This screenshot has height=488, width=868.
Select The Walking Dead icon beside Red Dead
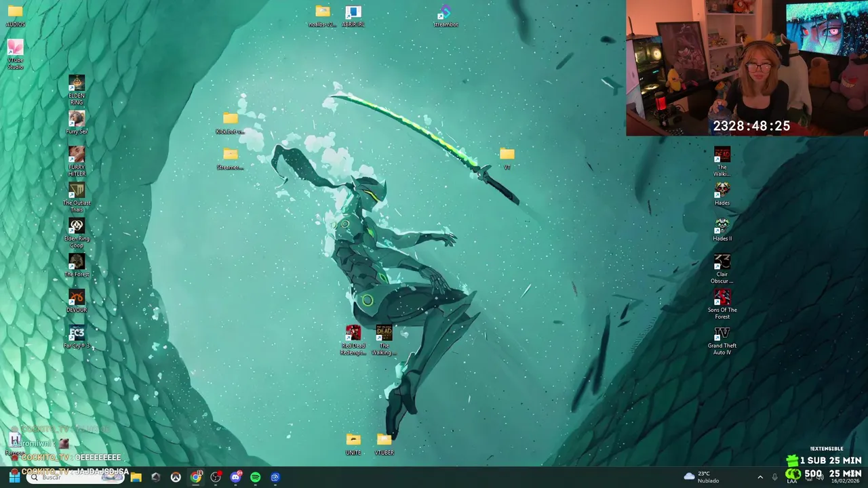pyautogui.click(x=384, y=340)
